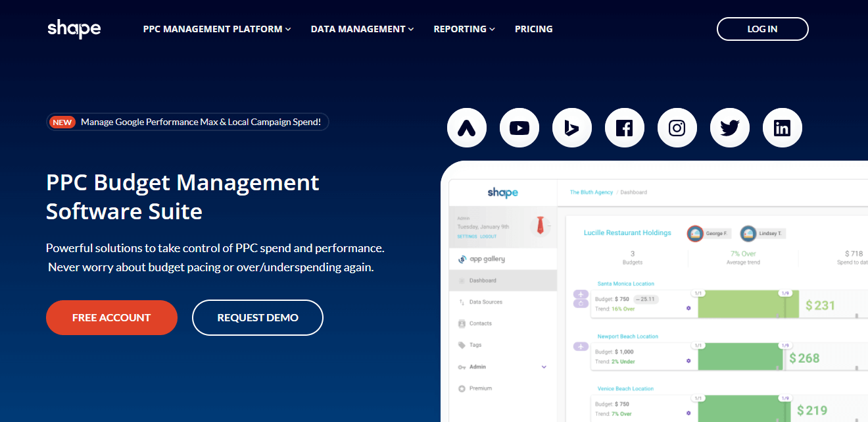
Task: Click the $231 spend amount
Action: click(x=820, y=305)
